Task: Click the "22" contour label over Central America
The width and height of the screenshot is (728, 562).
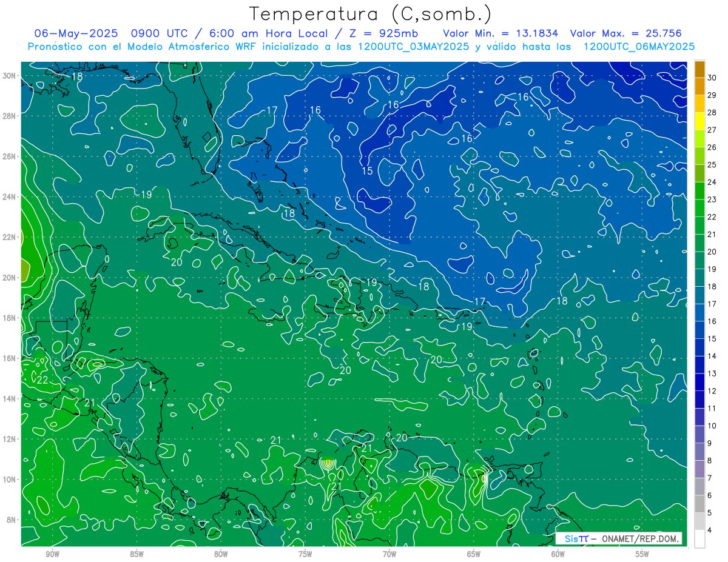Action: tap(42, 380)
